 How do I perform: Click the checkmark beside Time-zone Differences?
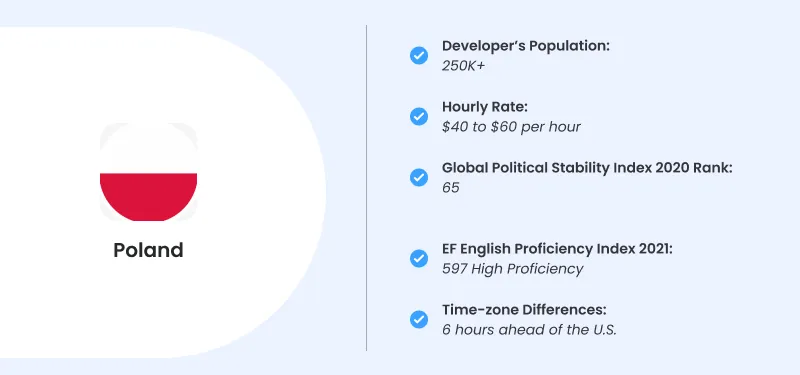tap(419, 320)
